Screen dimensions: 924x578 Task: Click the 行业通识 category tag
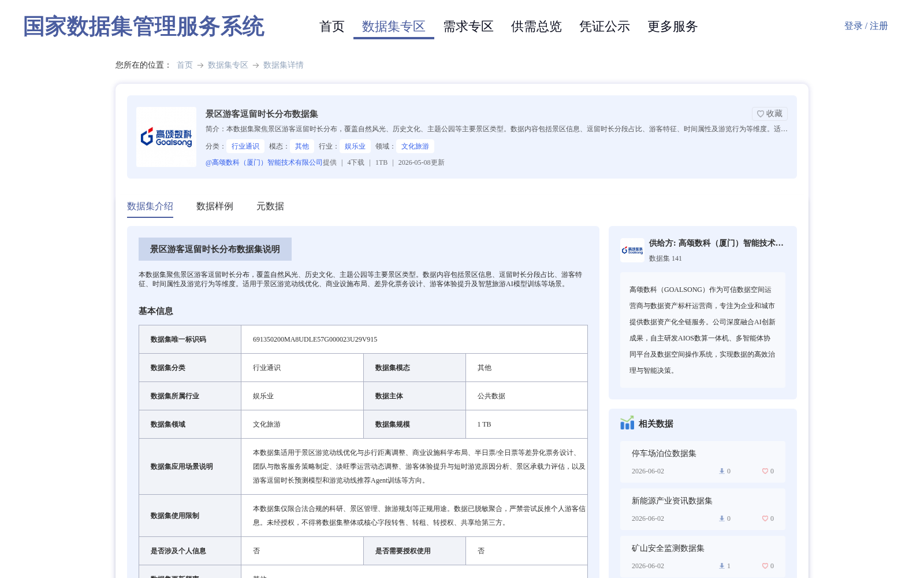(245, 146)
